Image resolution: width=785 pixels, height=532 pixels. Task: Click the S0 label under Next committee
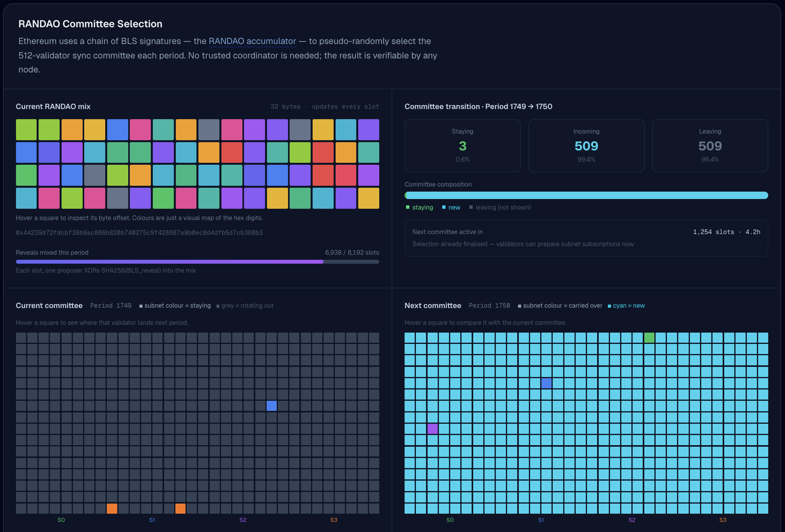point(450,520)
